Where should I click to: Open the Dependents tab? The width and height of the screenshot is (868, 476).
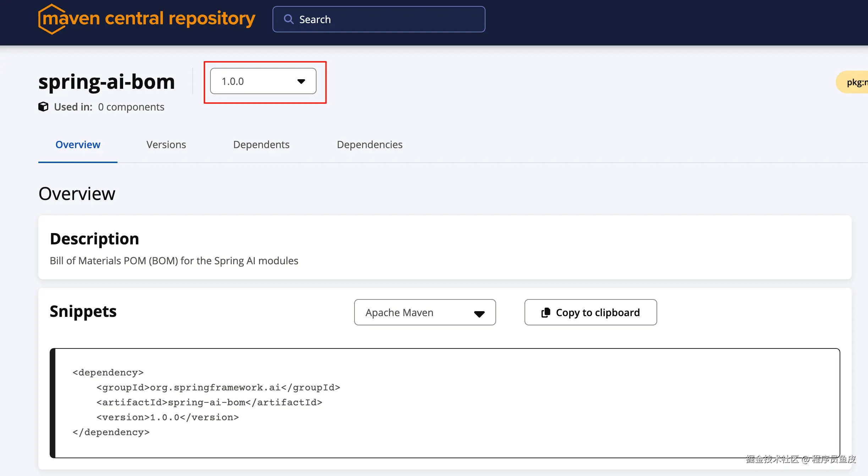click(x=261, y=145)
